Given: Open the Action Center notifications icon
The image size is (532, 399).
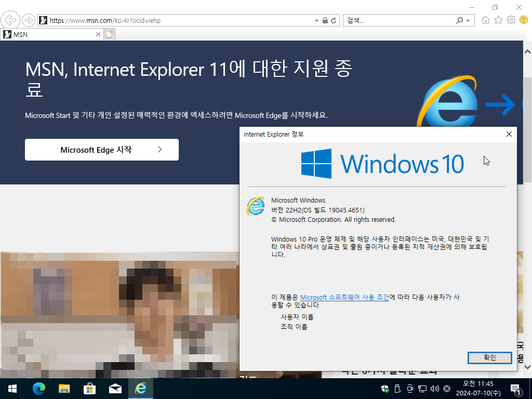Looking at the screenshot, I should 516,389.
